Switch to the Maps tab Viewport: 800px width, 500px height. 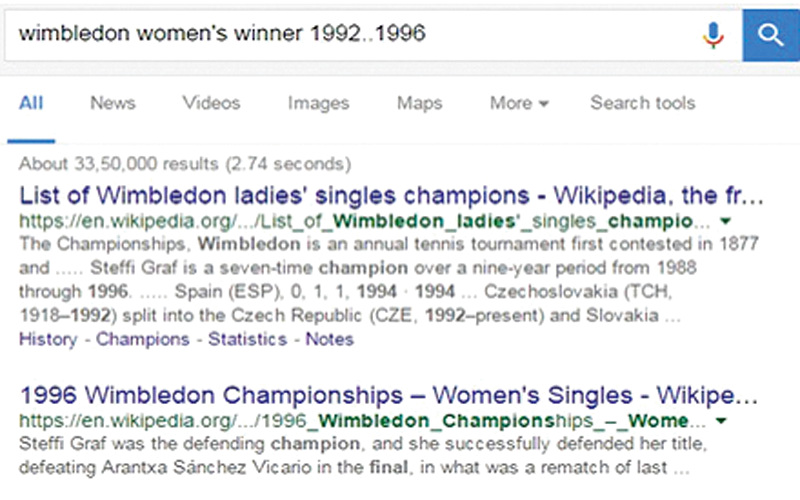[419, 103]
